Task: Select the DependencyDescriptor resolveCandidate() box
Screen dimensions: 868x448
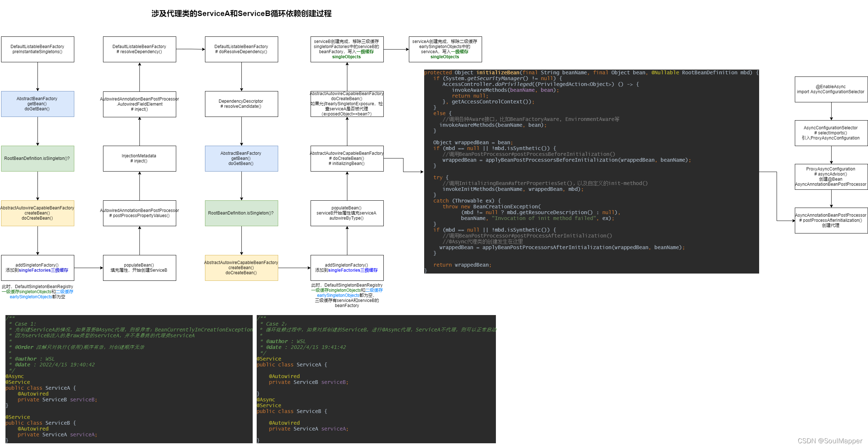Action: click(x=241, y=104)
